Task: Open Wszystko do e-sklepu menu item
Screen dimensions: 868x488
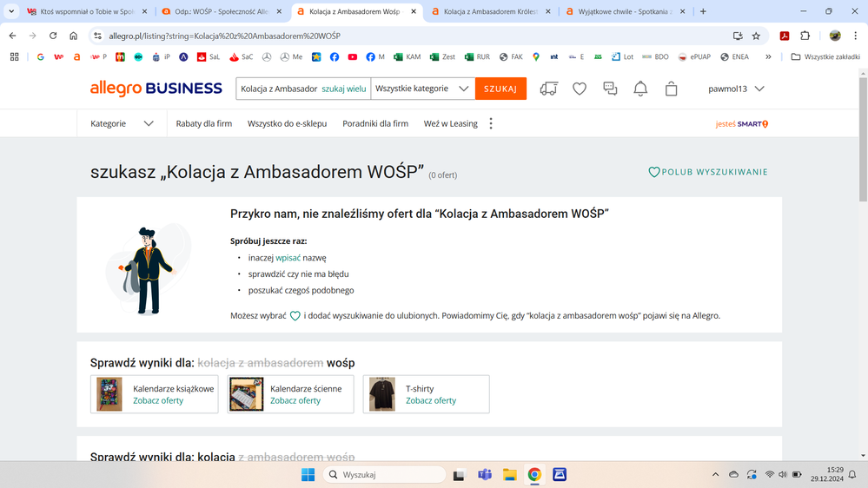Action: click(287, 123)
